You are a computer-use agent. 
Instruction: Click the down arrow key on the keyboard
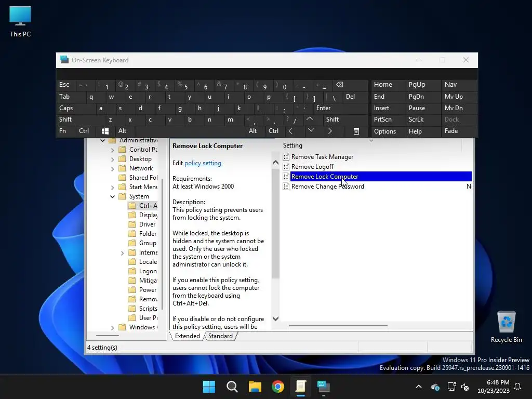(311, 130)
